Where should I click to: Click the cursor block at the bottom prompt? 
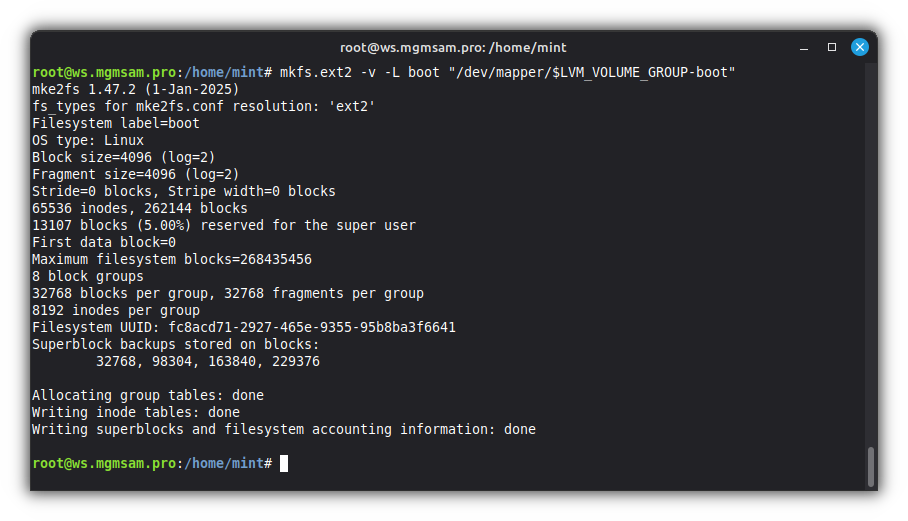tap(284, 463)
